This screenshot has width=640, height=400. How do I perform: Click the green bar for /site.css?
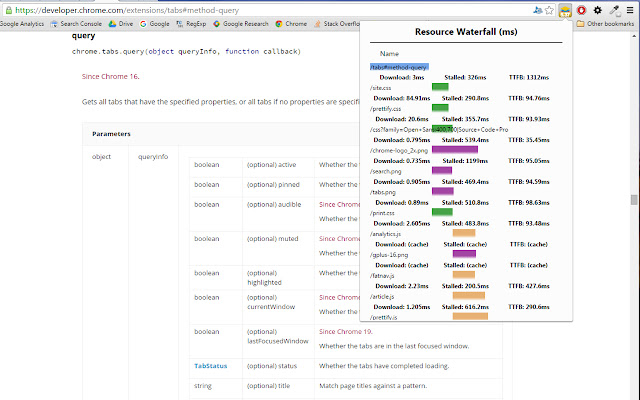[440, 87]
